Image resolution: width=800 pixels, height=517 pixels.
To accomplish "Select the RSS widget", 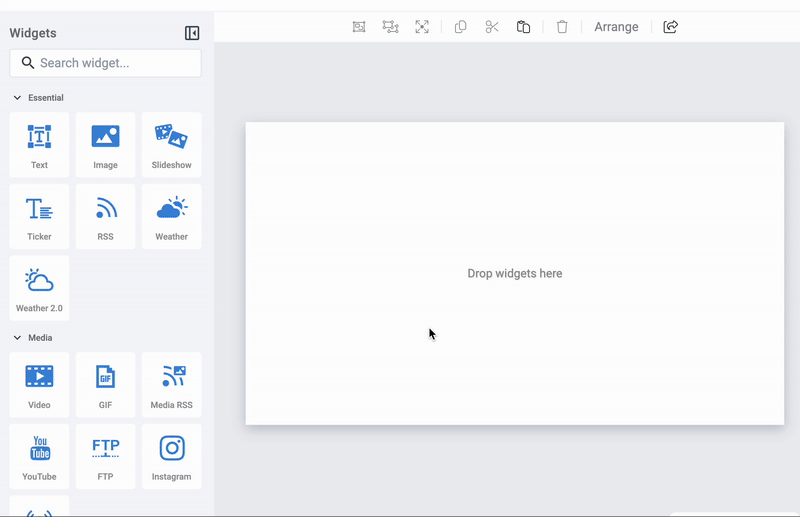I will tap(105, 216).
